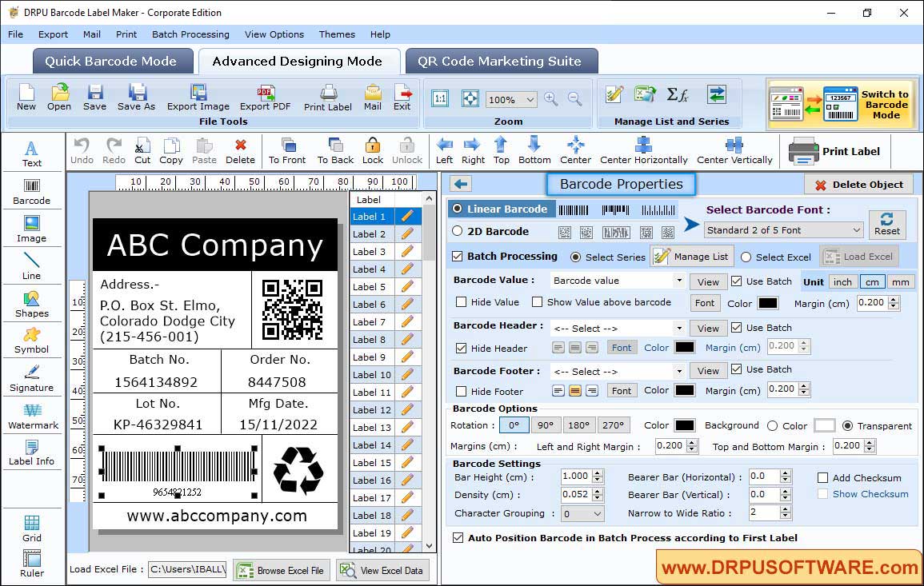Open the Export menu

click(x=53, y=34)
